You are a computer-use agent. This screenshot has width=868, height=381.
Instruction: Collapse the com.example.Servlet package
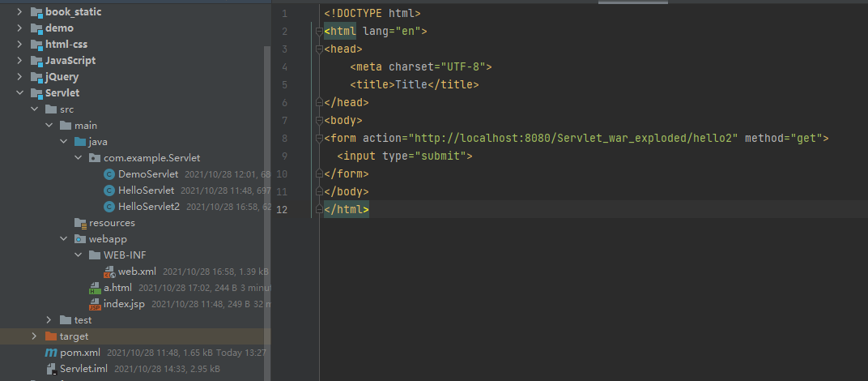point(78,158)
